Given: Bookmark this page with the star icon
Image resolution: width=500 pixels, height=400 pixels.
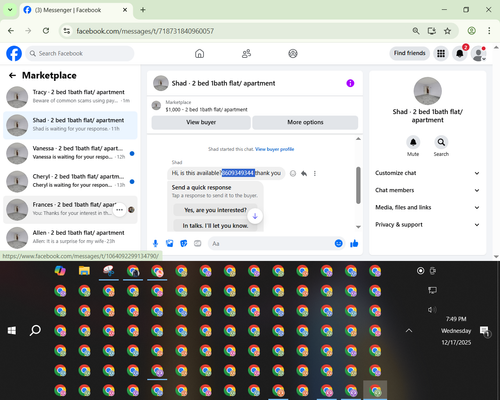Looking at the screenshot, I should [447, 31].
